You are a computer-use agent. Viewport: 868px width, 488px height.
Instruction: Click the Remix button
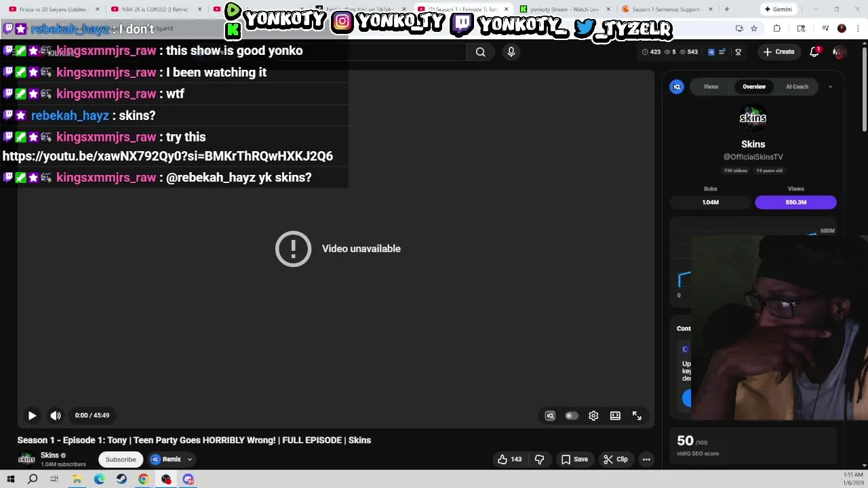tap(166, 460)
